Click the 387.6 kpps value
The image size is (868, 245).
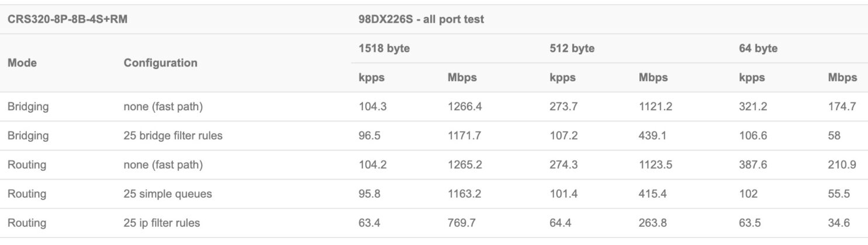pos(753,165)
